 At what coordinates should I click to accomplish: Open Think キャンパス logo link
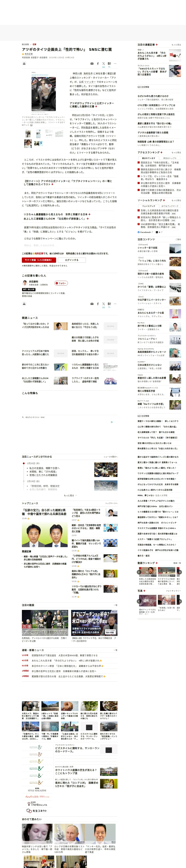click(37, 804)
